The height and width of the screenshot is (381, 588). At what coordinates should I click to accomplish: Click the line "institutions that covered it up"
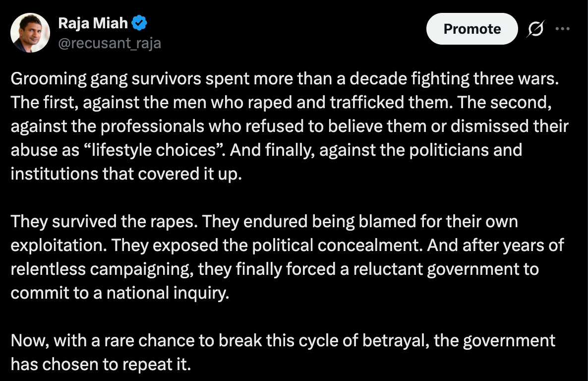pos(126,175)
